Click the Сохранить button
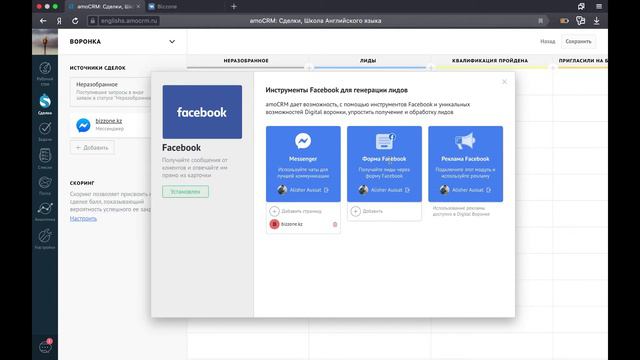640x360 pixels. point(578,41)
